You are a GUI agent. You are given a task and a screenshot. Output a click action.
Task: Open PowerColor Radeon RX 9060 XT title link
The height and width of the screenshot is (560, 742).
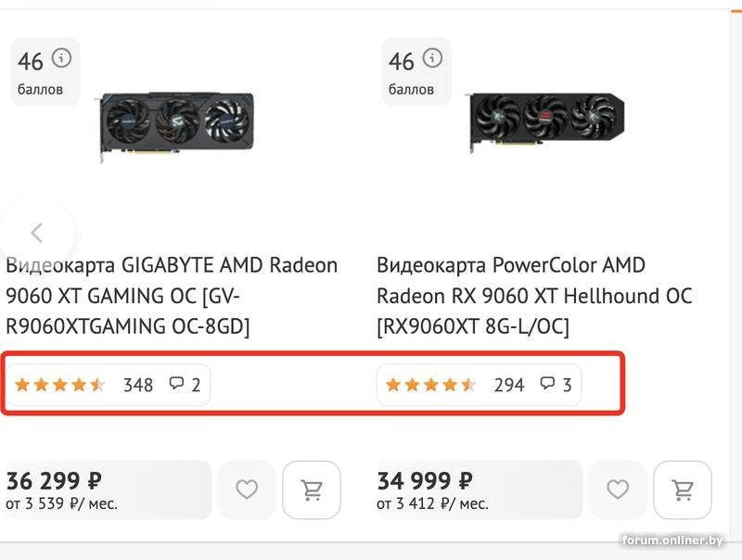(534, 296)
